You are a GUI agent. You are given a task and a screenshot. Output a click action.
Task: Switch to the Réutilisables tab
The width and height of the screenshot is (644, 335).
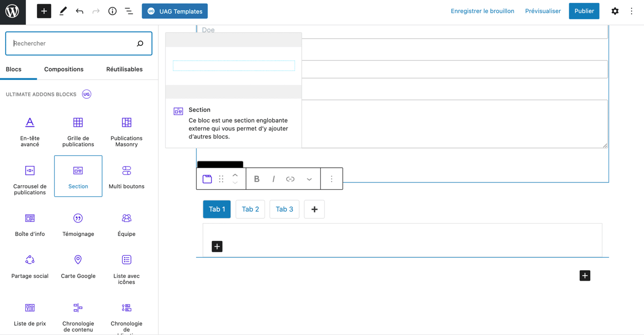124,69
